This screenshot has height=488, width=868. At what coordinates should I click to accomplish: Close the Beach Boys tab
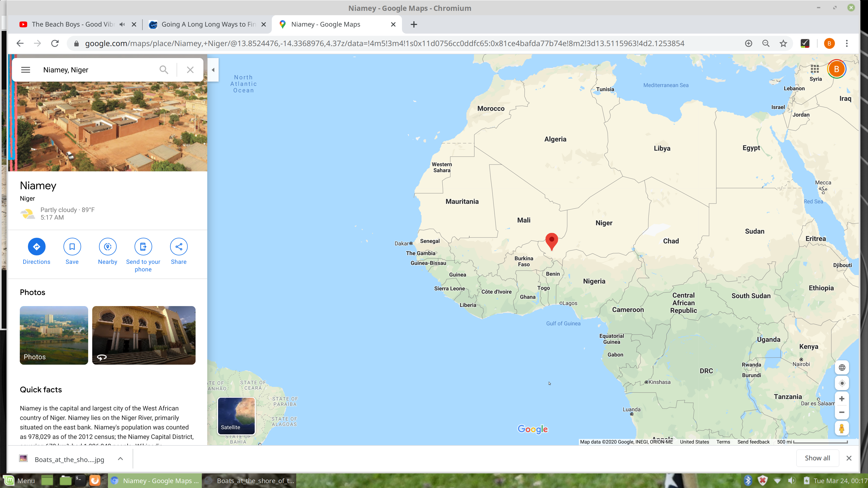click(x=134, y=24)
